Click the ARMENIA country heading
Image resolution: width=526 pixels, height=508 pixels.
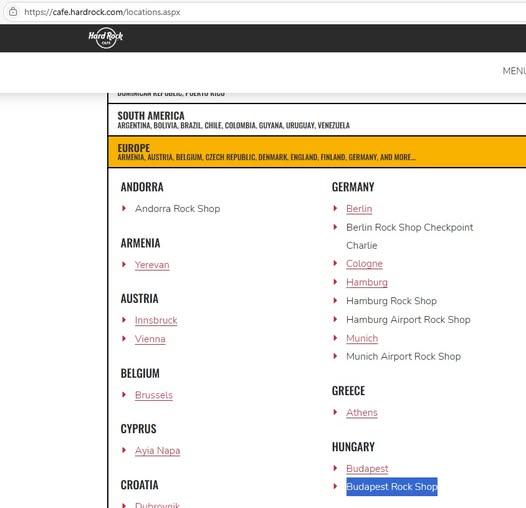click(140, 243)
